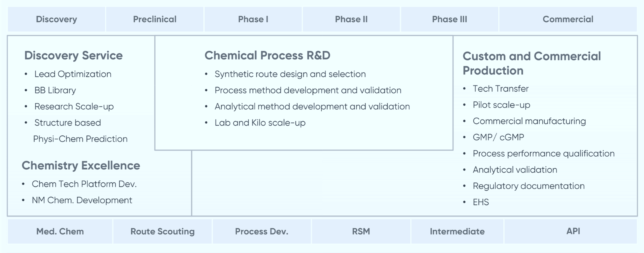This screenshot has width=644, height=253.
Task: Open the Phase II stage header
Action: [x=351, y=19]
